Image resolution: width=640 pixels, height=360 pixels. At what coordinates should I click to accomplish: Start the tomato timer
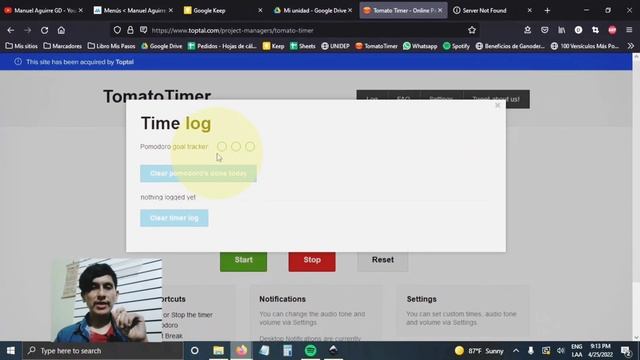[x=244, y=261]
